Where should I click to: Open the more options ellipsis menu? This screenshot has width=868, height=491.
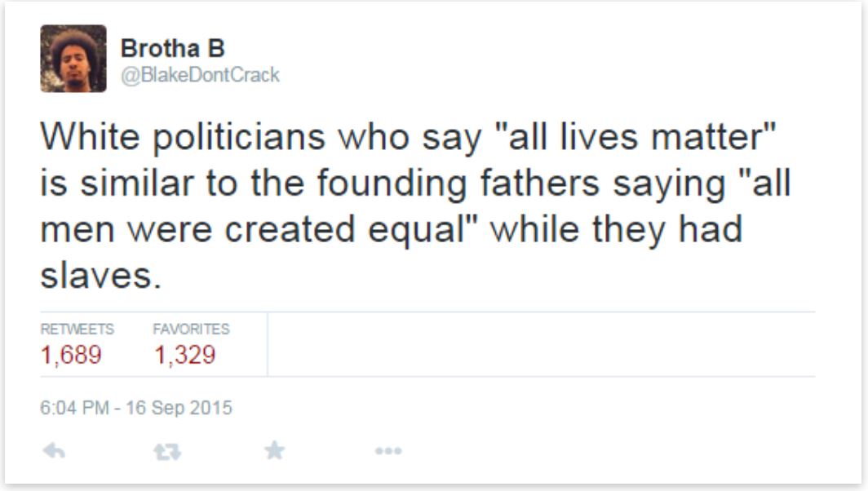click(388, 450)
